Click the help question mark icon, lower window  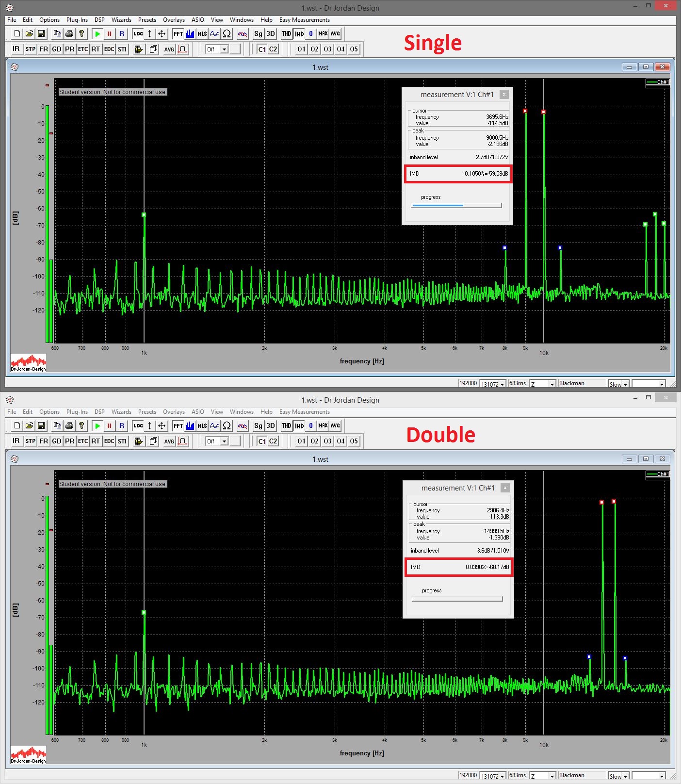[x=81, y=426]
